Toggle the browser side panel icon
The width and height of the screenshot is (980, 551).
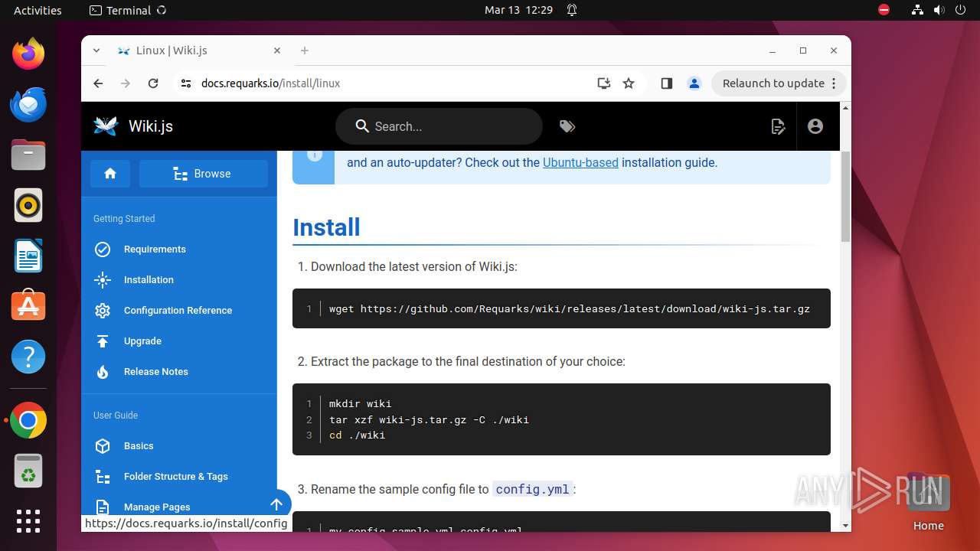click(x=666, y=83)
